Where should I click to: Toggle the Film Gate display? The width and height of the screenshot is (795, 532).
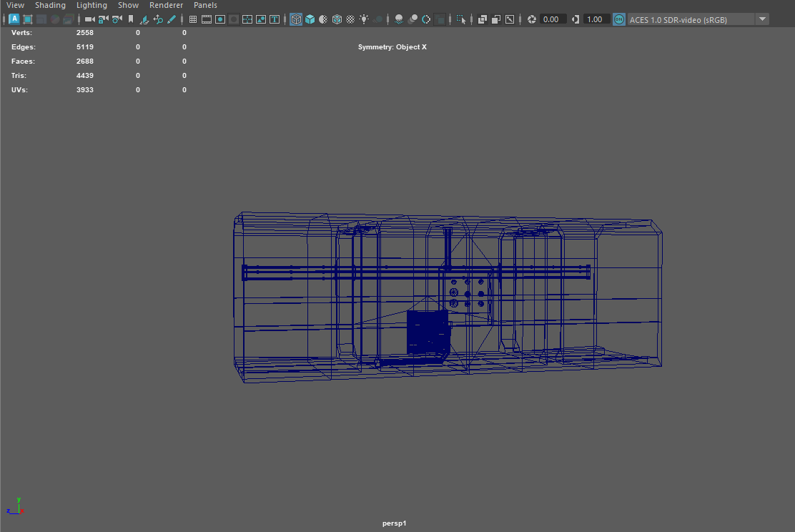(x=207, y=19)
